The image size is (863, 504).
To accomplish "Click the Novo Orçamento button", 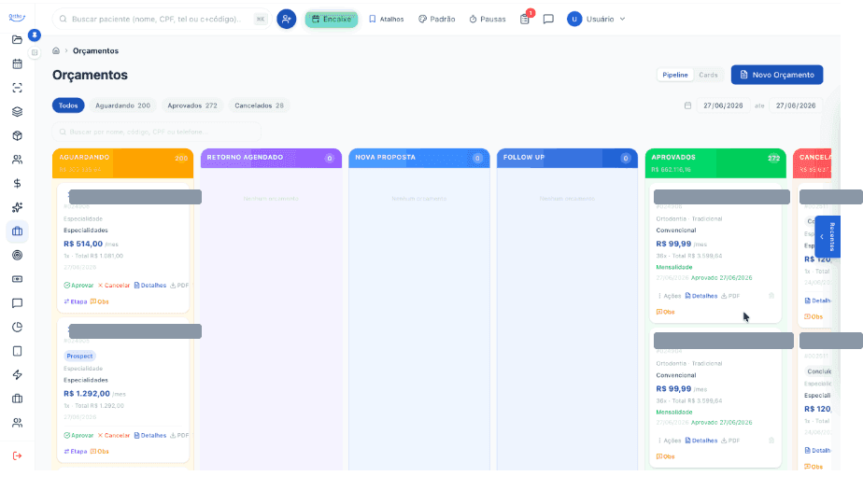I will (776, 75).
